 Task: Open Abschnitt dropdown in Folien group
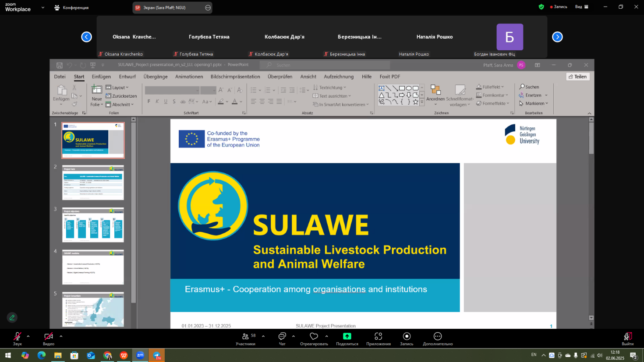(120, 105)
